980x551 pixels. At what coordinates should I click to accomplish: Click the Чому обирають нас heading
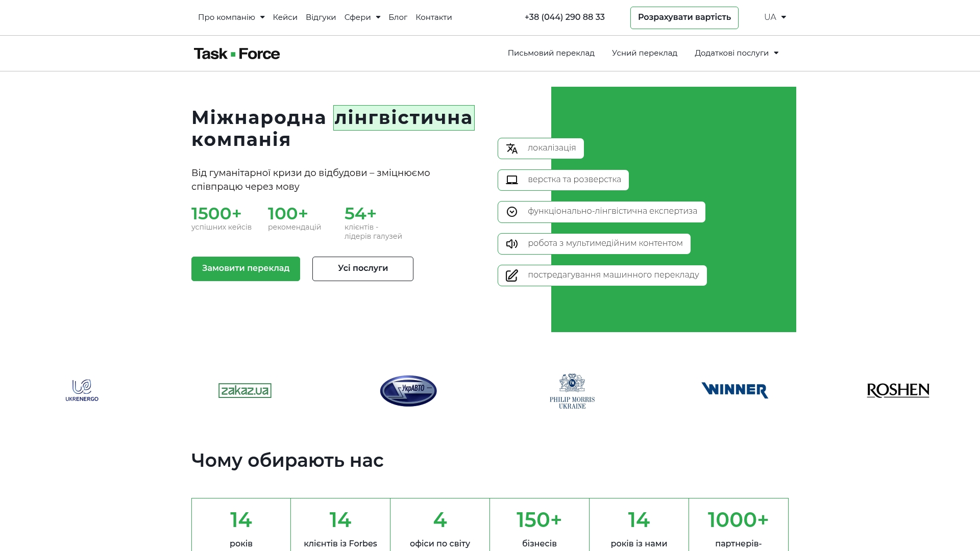[287, 461]
